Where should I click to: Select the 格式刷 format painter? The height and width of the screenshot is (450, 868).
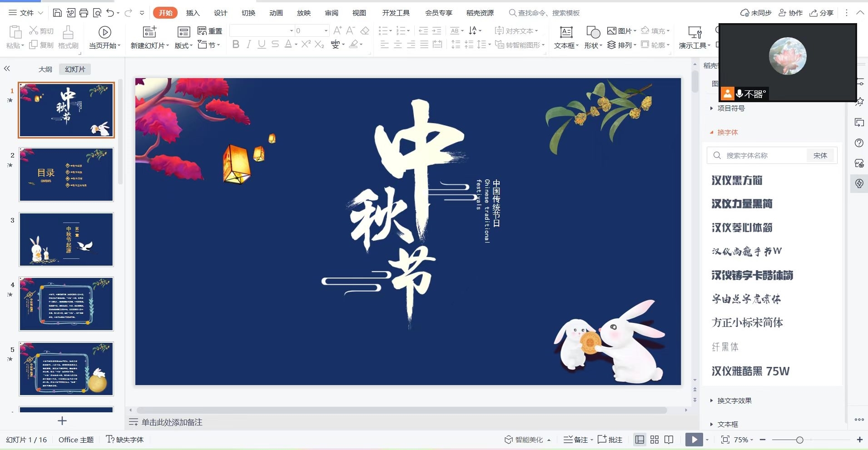pos(67,37)
